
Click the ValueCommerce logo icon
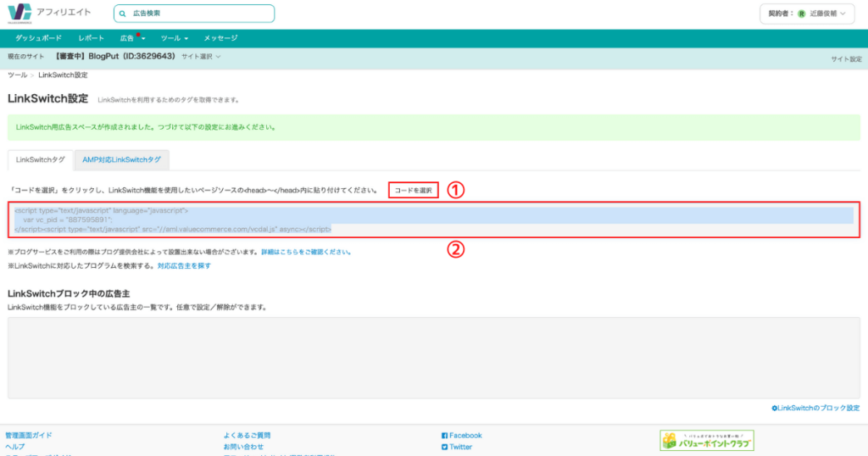(19, 14)
